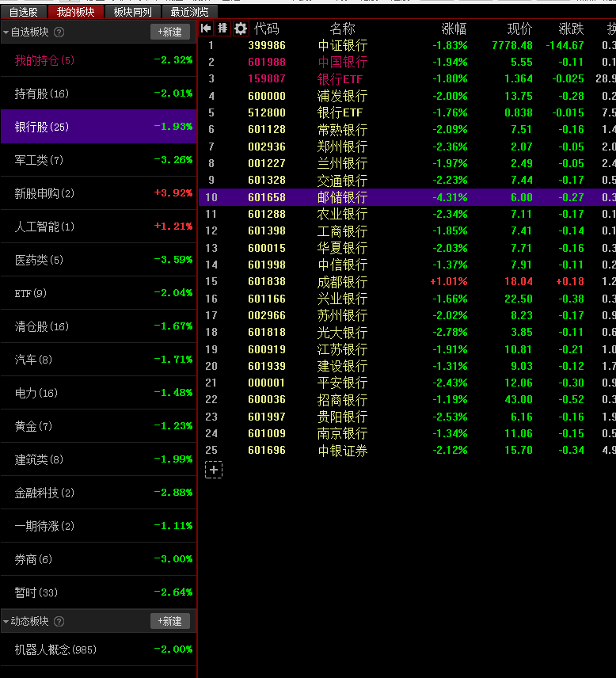Select the 券商(6) block

click(x=98, y=559)
